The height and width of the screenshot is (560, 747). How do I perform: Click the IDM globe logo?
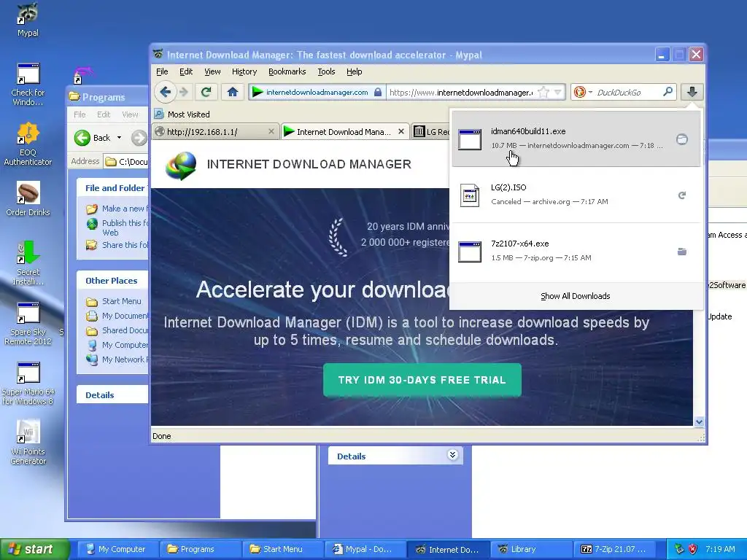pyautogui.click(x=181, y=165)
